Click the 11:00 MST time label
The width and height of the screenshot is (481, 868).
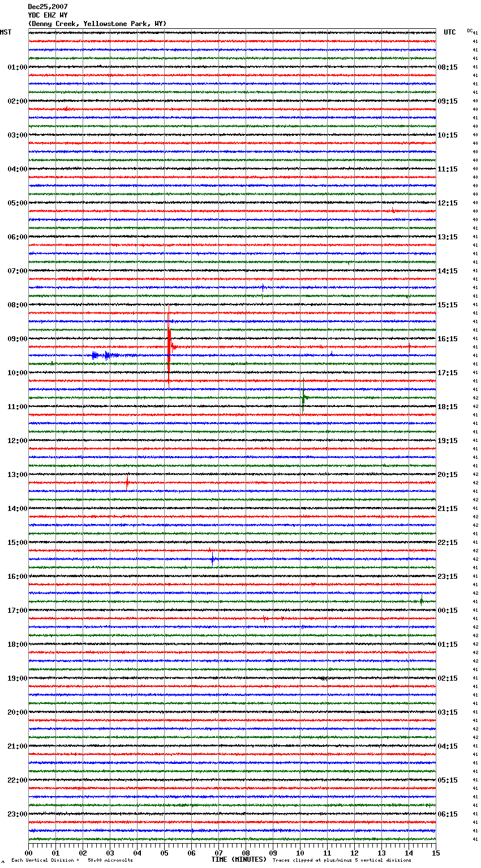click(17, 407)
